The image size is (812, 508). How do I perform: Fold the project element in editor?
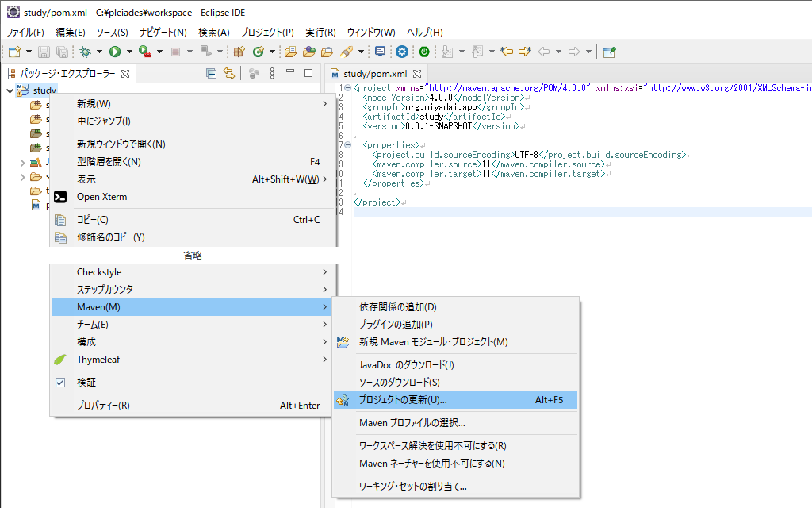[x=348, y=88]
